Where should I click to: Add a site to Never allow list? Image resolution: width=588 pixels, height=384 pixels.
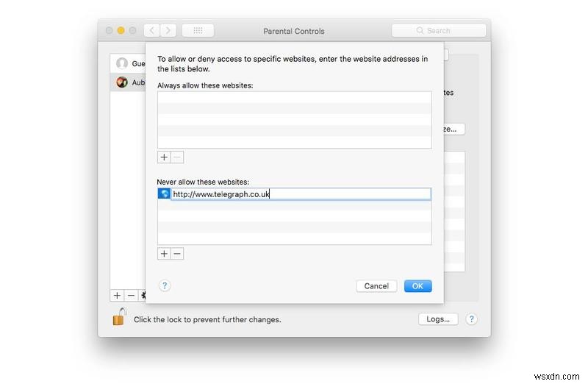coord(164,254)
